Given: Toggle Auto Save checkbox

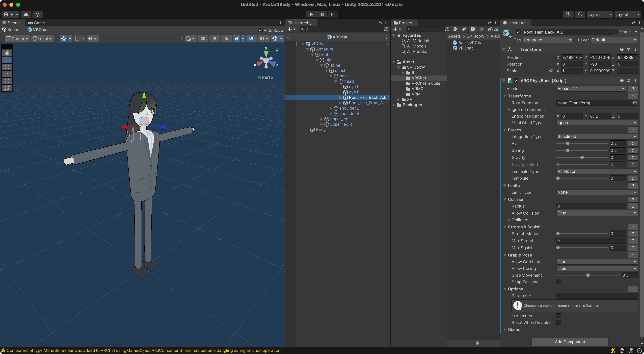Looking at the screenshot, I should (x=260, y=30).
